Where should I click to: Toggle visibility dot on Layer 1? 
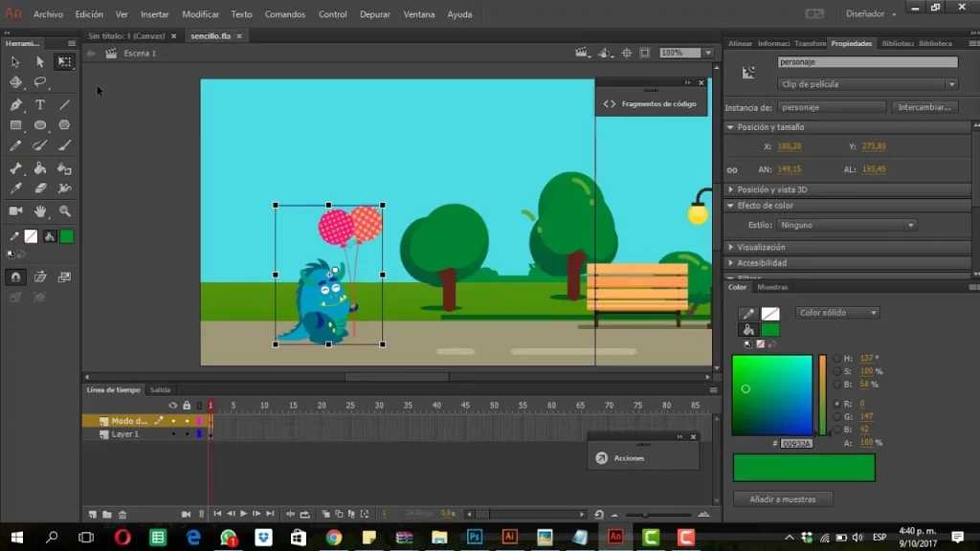[173, 434]
